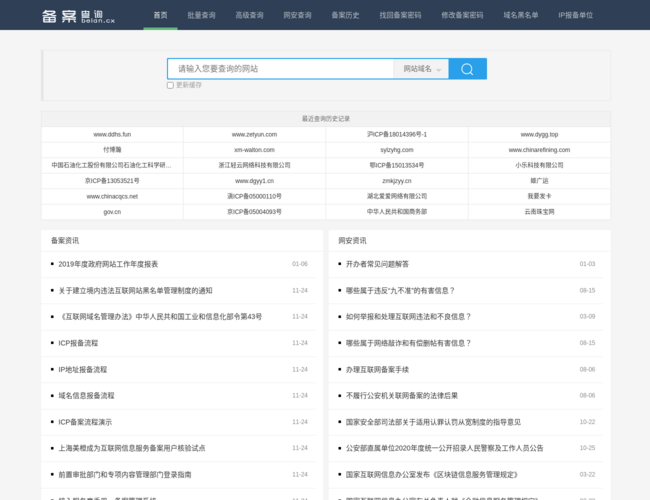Open history record www.dygg.top
The height and width of the screenshot is (500, 650).
tap(539, 134)
